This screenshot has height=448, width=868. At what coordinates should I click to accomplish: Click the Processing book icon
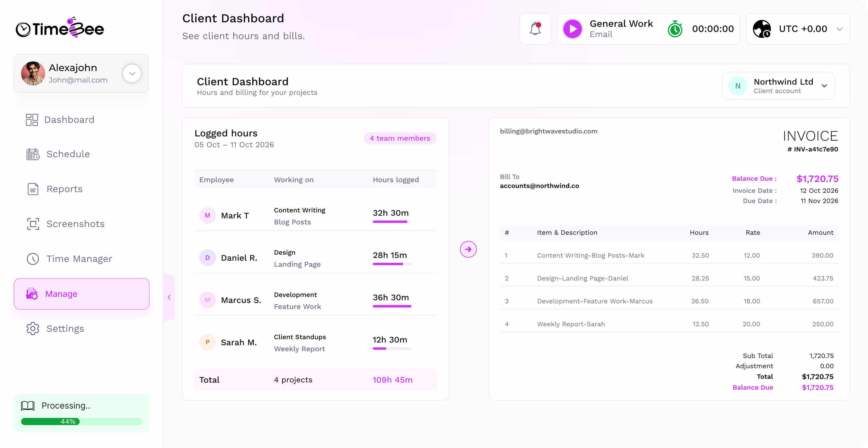28,406
